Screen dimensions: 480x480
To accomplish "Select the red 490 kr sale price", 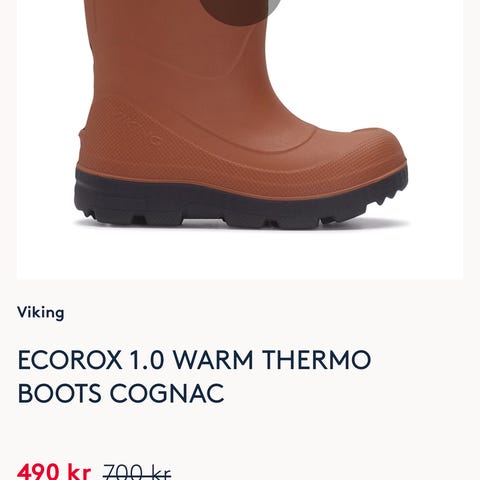I will click(54, 472).
